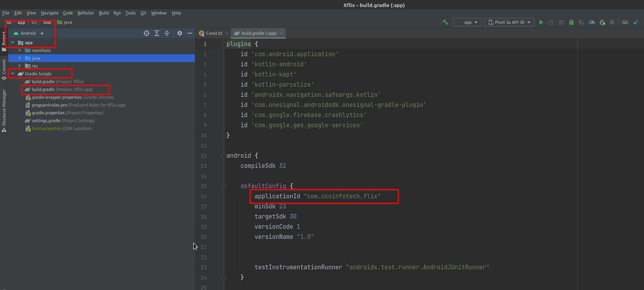Image resolution: width=644 pixels, height=290 pixels.
Task: Expand the java folder arrow
Action: [x=19, y=58]
